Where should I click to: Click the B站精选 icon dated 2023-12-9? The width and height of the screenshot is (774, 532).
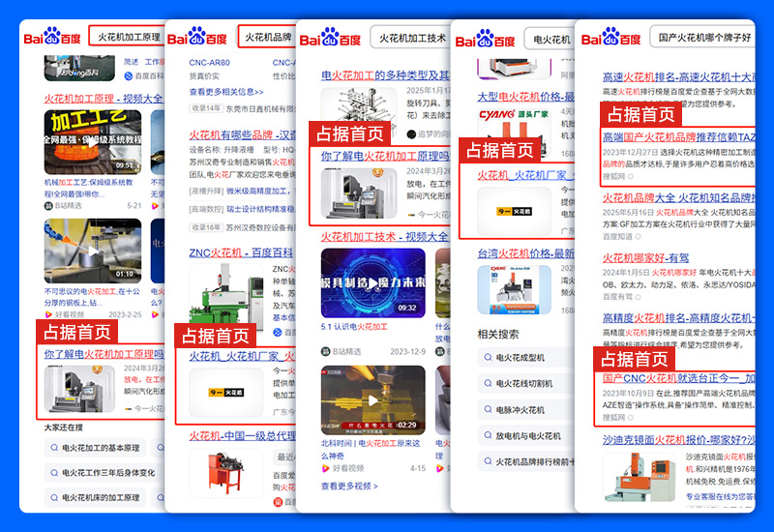tap(325, 351)
